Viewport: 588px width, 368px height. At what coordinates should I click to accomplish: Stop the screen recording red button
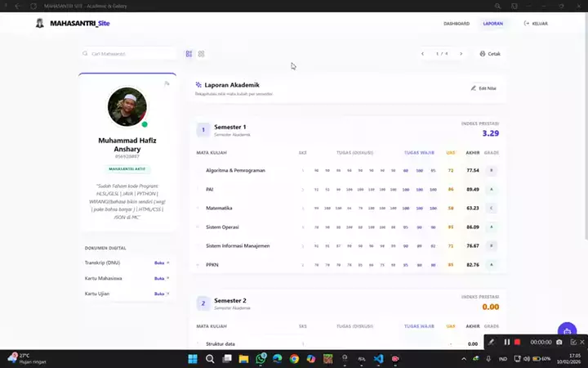point(517,342)
